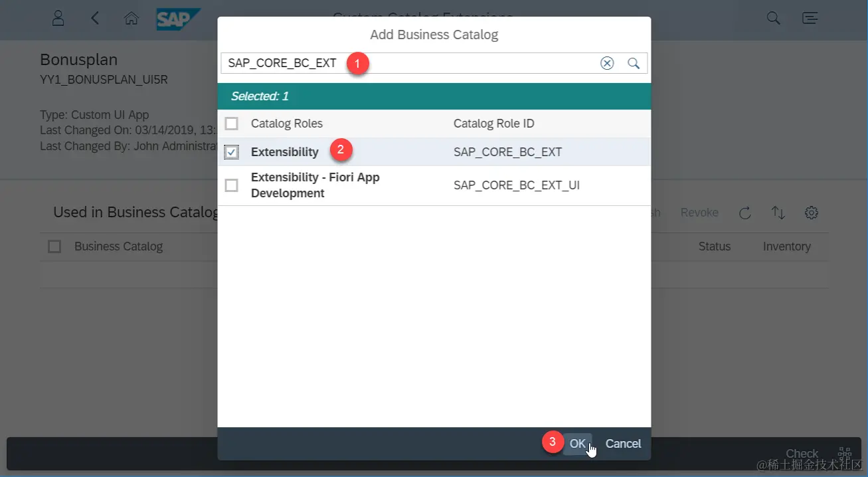This screenshot has width=868, height=477.
Task: Click the SAP_CORE_BC_EXT role ID cell
Action: pos(508,152)
